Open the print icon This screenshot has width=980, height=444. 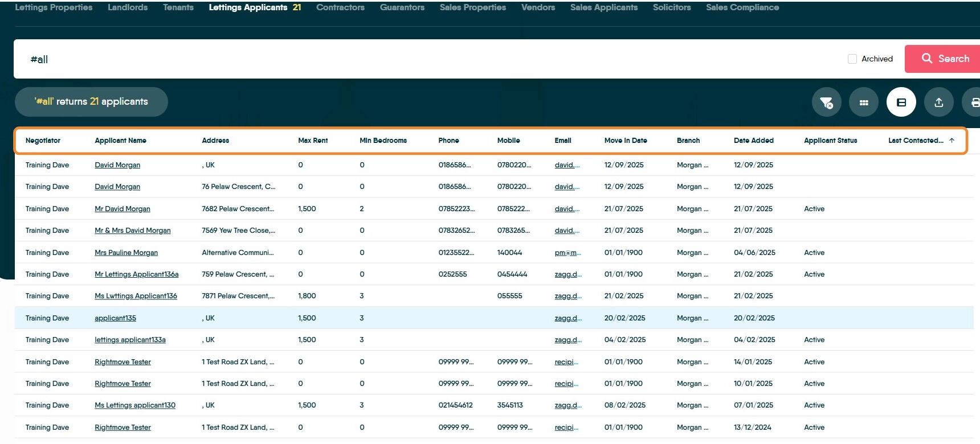point(973,102)
